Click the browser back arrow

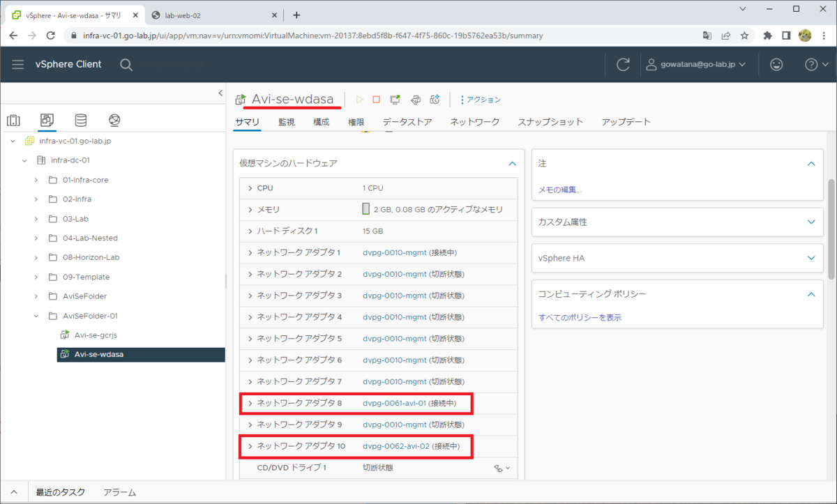[14, 35]
